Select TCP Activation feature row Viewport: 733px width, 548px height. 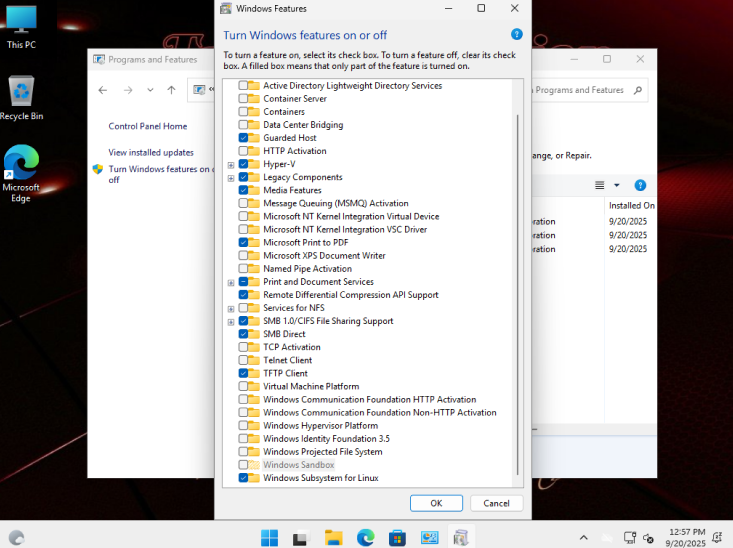coord(292,347)
